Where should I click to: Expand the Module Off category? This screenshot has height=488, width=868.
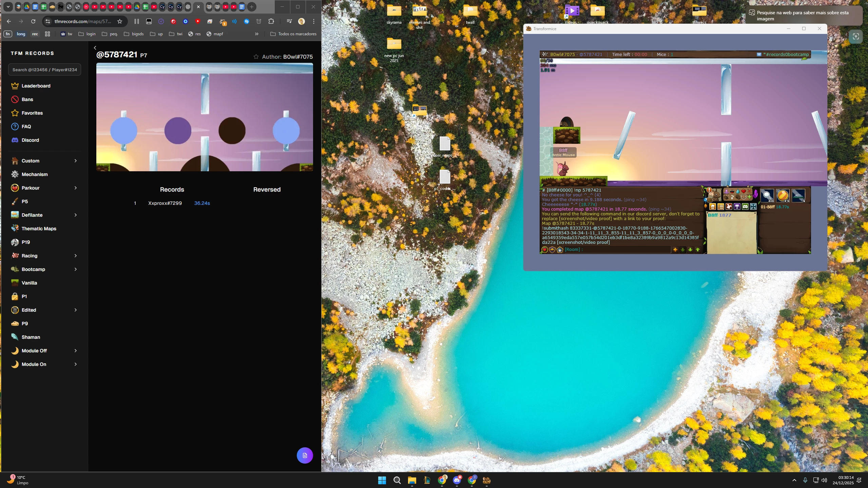click(44, 351)
